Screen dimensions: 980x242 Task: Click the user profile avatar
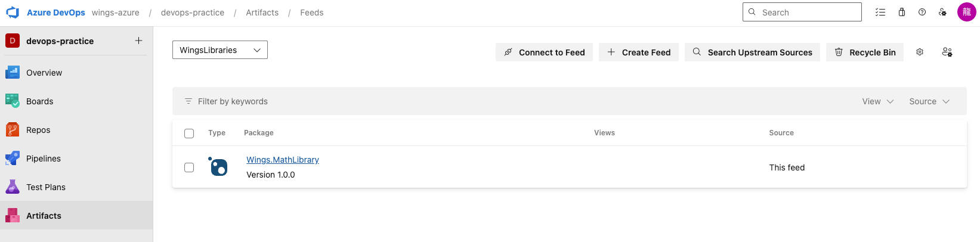coord(966,12)
